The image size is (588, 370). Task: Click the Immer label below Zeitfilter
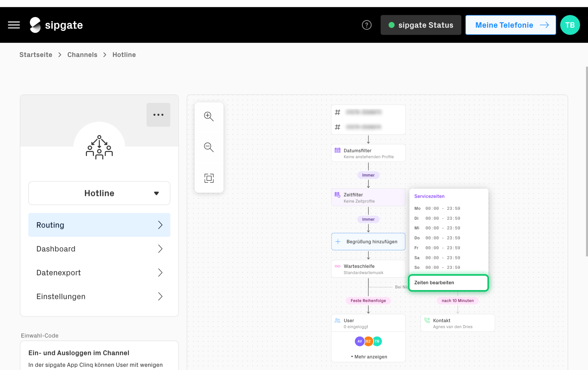[368, 219]
